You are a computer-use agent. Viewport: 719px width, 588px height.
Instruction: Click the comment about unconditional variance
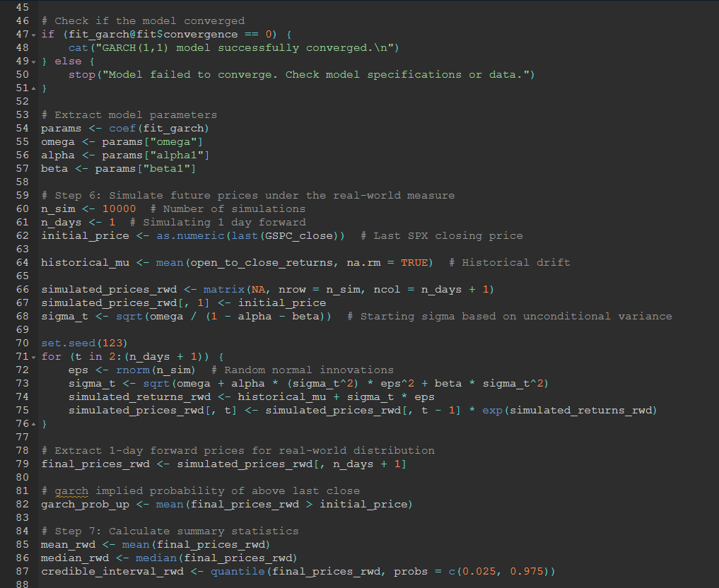[x=510, y=316]
